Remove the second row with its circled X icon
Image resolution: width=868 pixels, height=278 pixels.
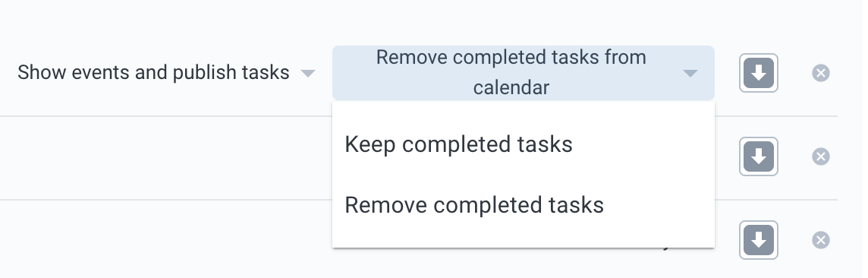point(820,156)
